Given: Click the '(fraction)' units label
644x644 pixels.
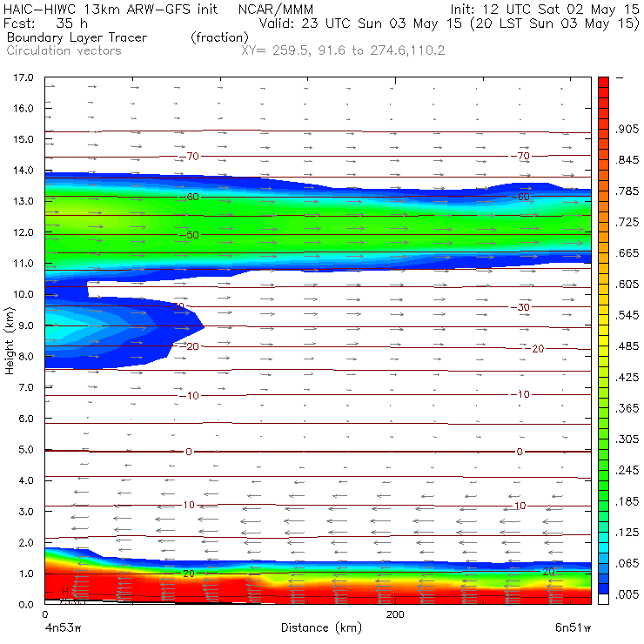Looking at the screenshot, I should coord(219,37).
